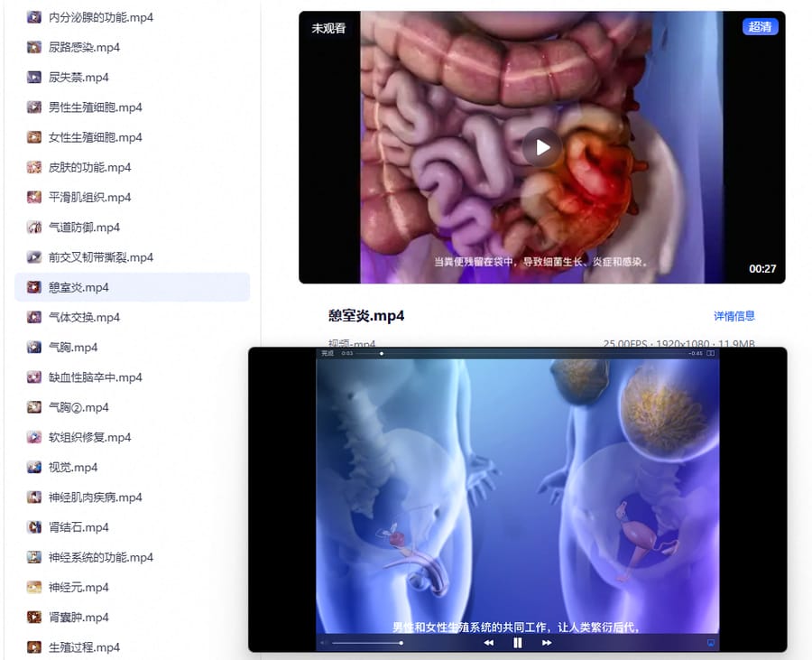Click the 肾结石.mp4 file thumbnail icon
812x660 pixels.
tap(34, 527)
